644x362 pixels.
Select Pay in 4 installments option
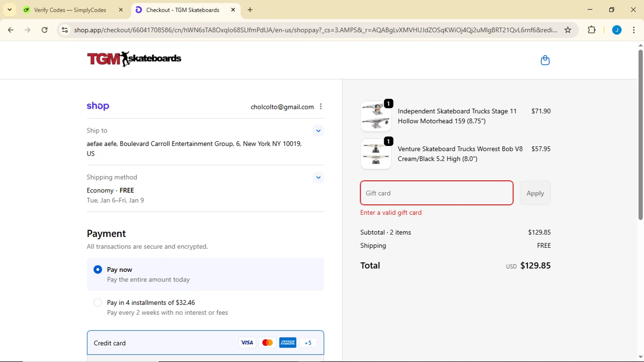(x=98, y=303)
